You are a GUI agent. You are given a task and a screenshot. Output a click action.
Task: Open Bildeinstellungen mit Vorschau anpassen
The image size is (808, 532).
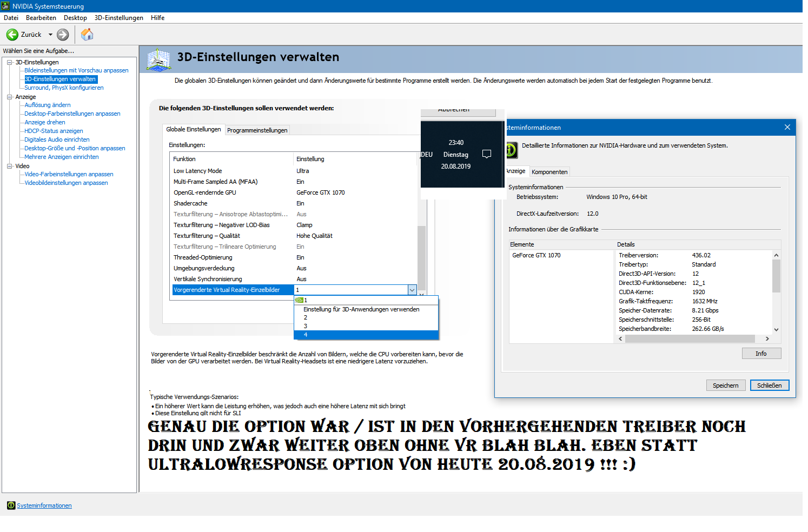[76, 70]
